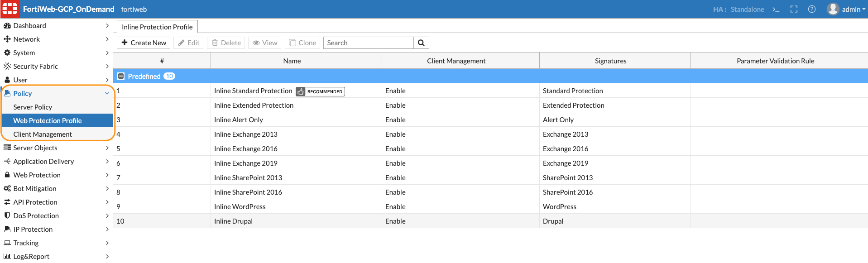The width and height of the screenshot is (868, 263).
Task: Click the Fortinet logo icon
Action: pyautogui.click(x=10, y=9)
